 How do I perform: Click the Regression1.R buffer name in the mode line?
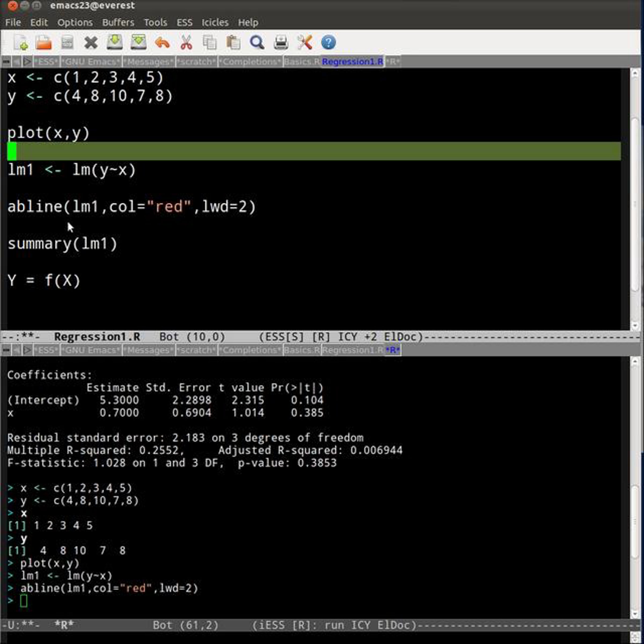tap(97, 337)
